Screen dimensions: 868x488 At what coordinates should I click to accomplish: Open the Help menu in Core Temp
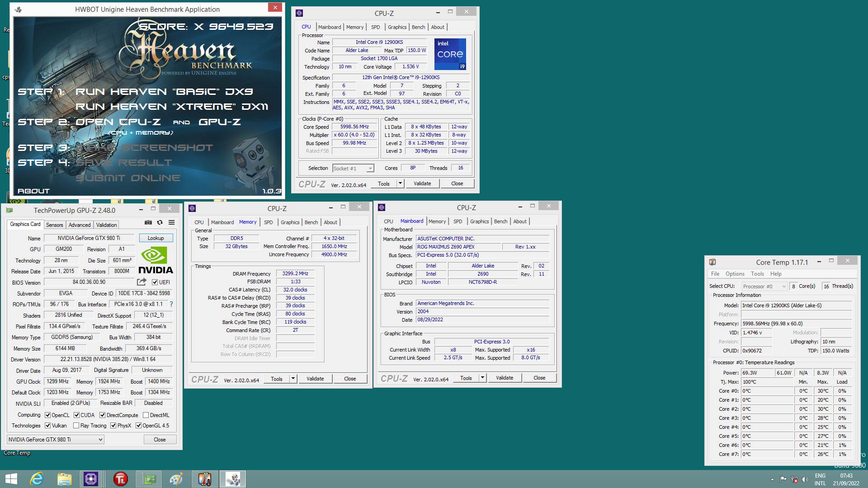(x=776, y=274)
